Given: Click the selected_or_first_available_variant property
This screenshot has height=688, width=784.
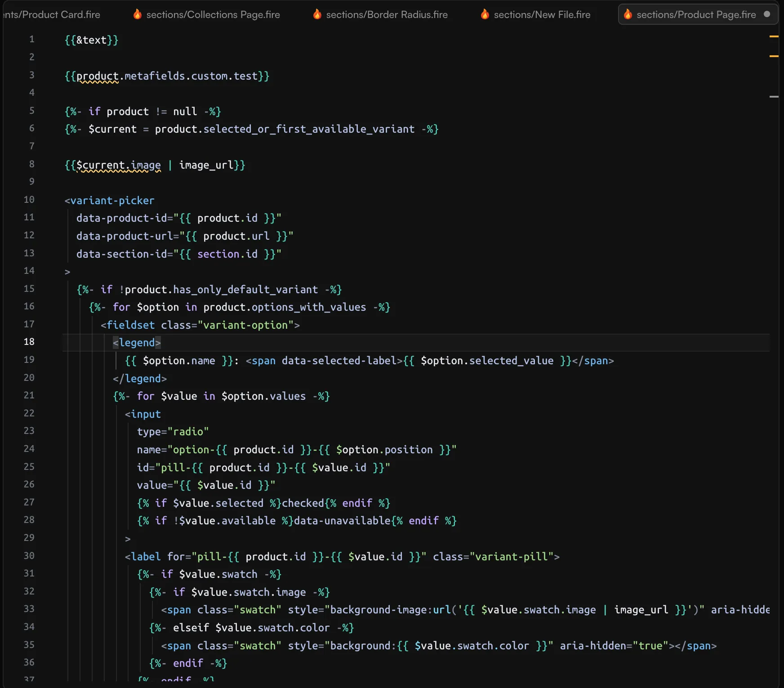Looking at the screenshot, I should 309,129.
